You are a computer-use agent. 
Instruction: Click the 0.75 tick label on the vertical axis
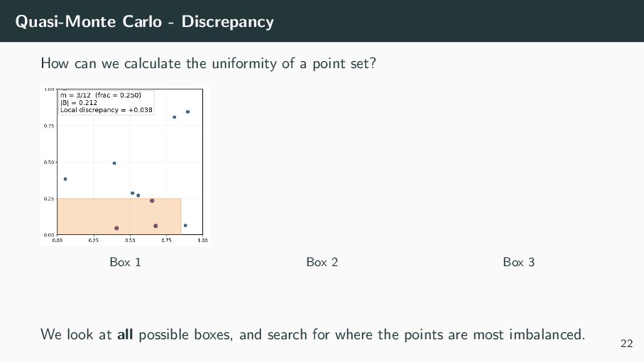pyautogui.click(x=49, y=126)
